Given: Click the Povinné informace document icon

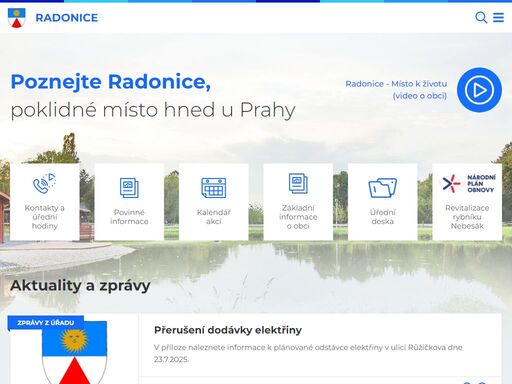Looking at the screenshot, I should tap(129, 188).
